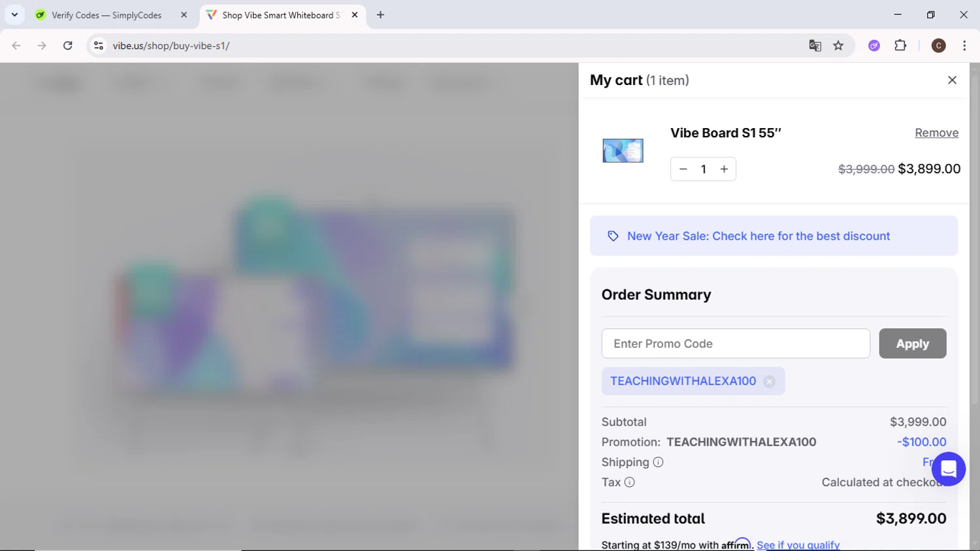The height and width of the screenshot is (551, 980).
Task: Open a new browser tab
Action: tap(380, 15)
